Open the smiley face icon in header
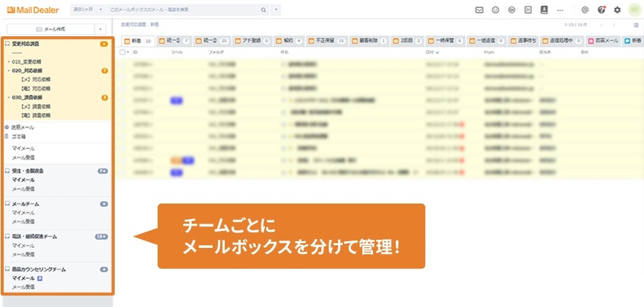Image resolution: width=644 pixels, height=307 pixels. [496, 10]
